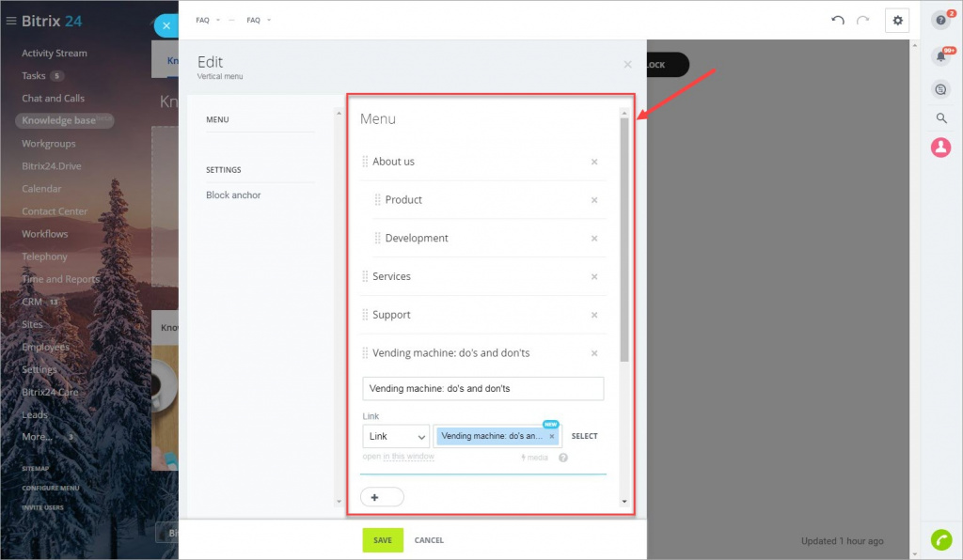
Task: Click the search magnifier icon
Action: [x=940, y=117]
